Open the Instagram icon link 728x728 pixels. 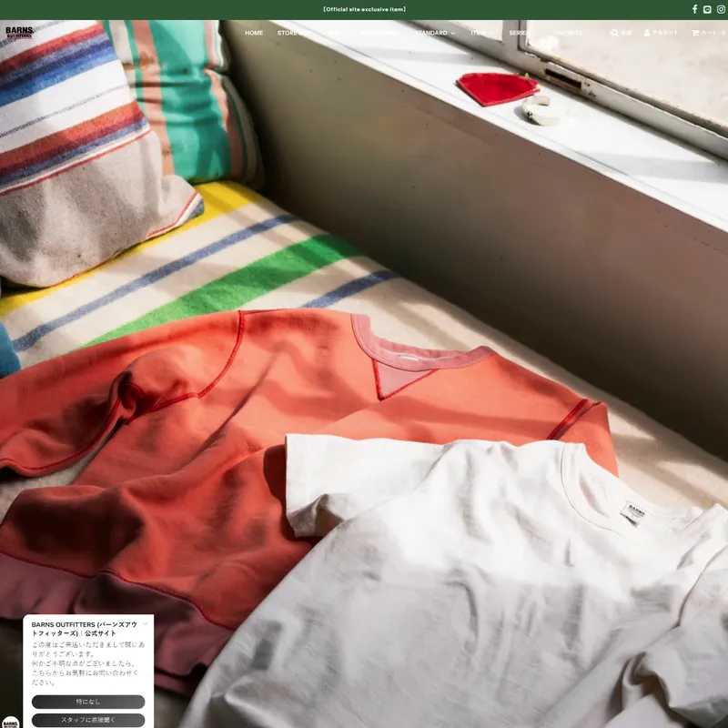(x=721, y=9)
